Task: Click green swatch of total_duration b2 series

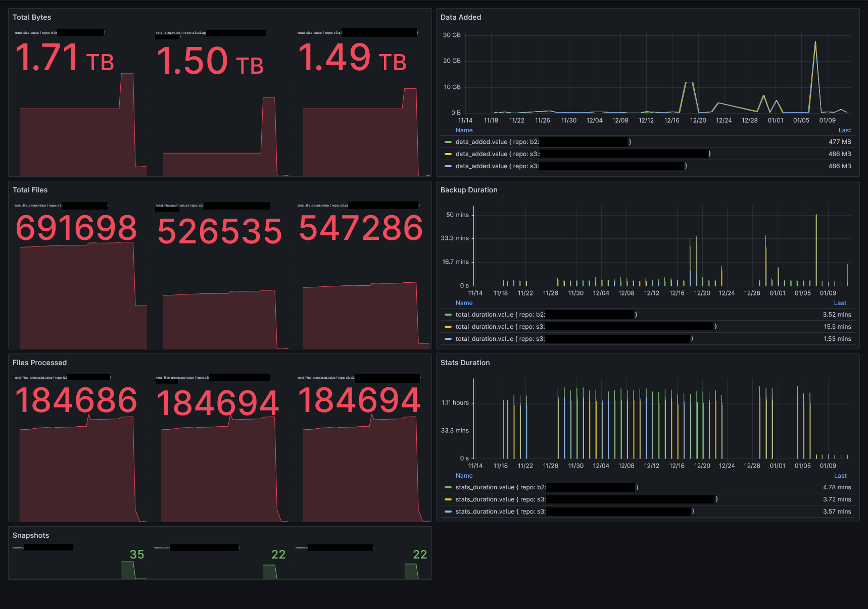Action: [448, 315]
